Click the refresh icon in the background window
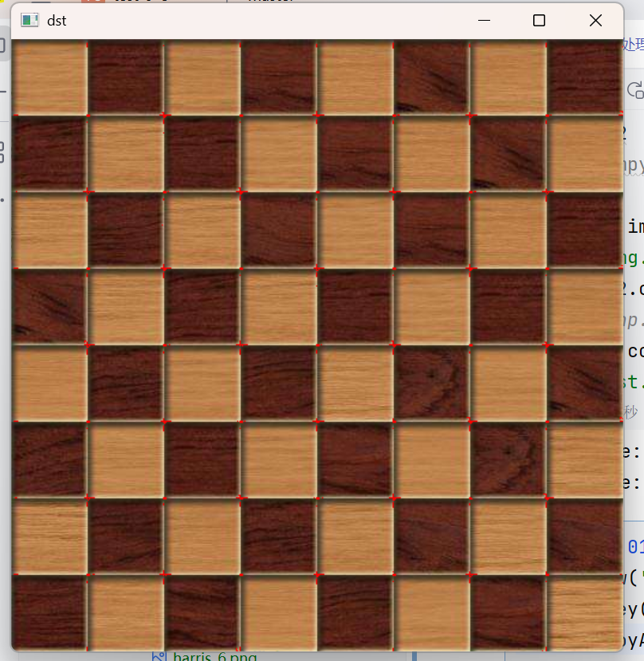 tap(635, 90)
